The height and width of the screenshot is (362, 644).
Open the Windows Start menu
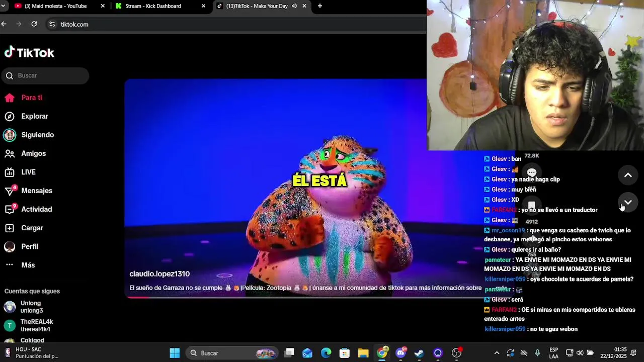tap(175, 353)
